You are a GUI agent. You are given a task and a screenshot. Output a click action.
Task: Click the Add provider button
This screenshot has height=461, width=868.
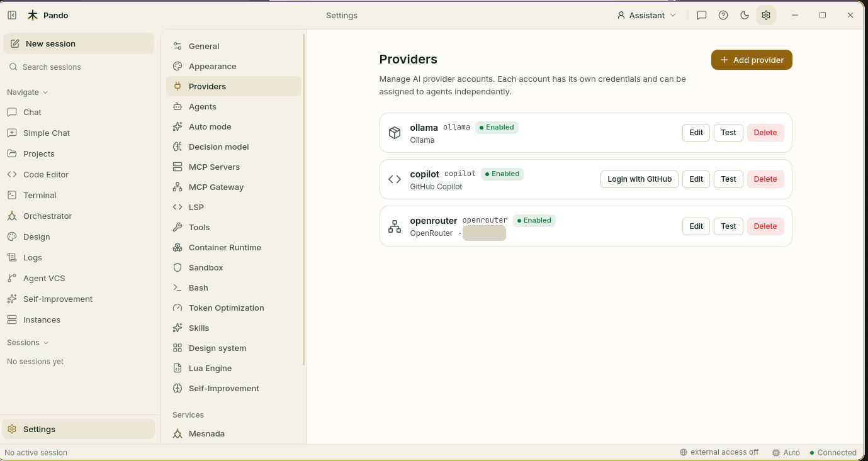tap(752, 60)
